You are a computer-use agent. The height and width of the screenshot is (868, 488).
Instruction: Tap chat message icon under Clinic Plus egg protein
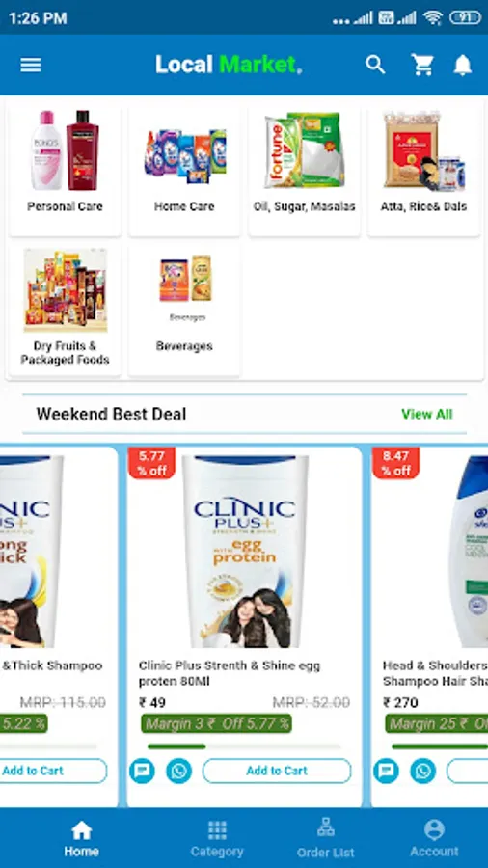click(x=142, y=771)
